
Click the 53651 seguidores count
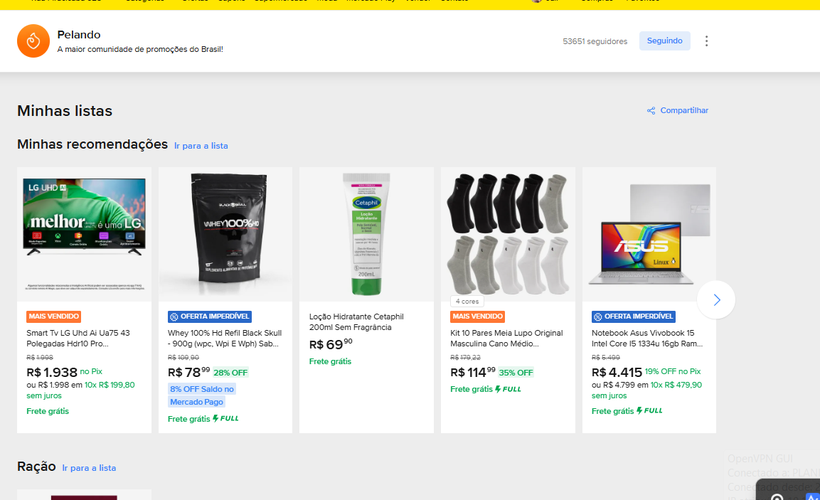(595, 41)
